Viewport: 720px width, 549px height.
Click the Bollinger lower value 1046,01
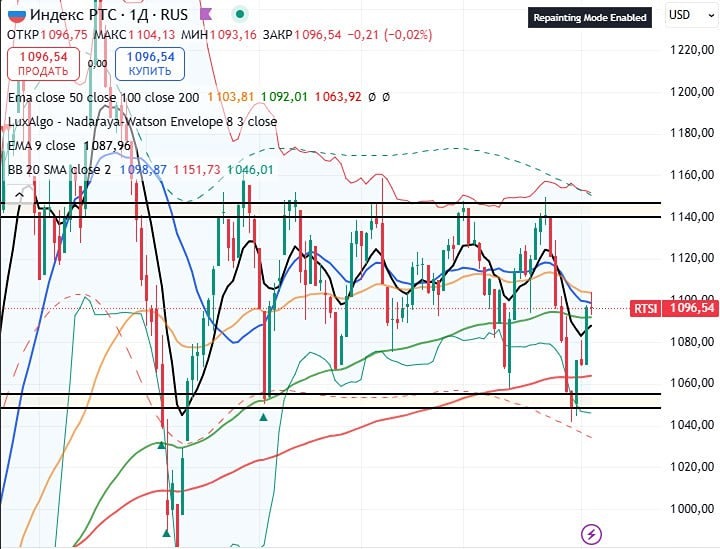250,170
